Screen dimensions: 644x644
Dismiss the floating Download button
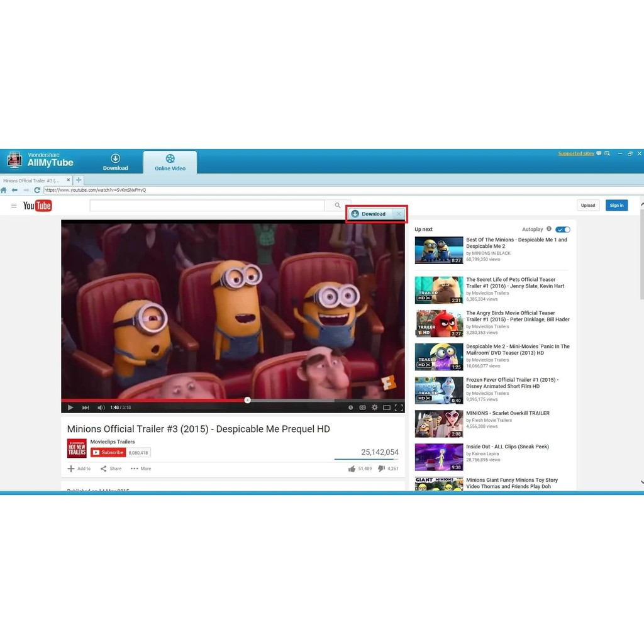tap(399, 214)
